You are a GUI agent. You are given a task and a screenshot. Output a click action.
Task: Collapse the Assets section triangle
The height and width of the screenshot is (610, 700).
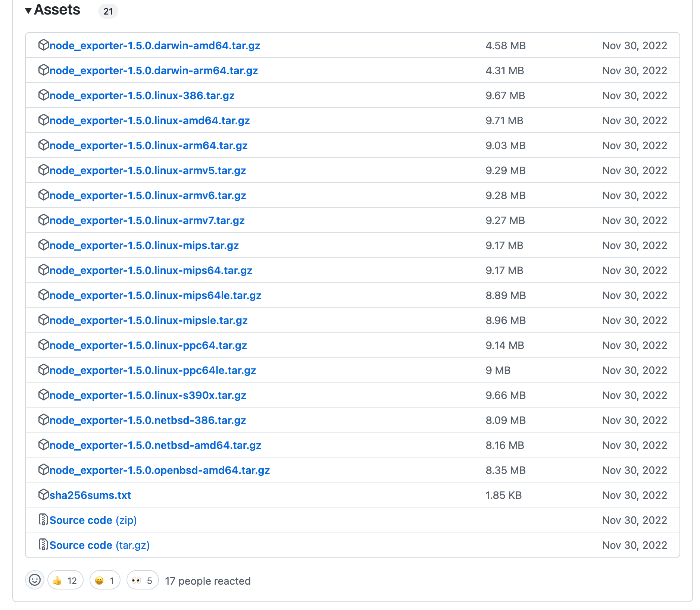tap(28, 11)
